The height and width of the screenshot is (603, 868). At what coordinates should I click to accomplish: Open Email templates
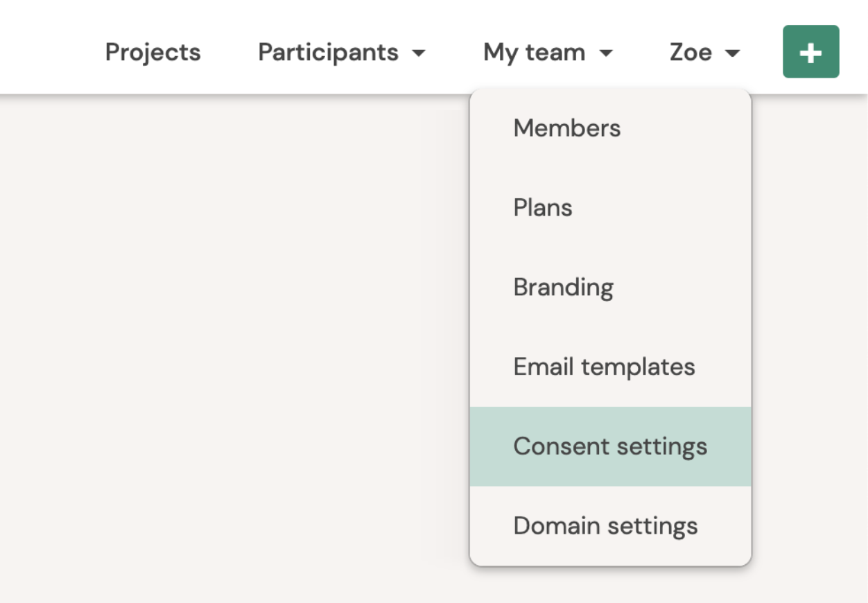point(604,367)
